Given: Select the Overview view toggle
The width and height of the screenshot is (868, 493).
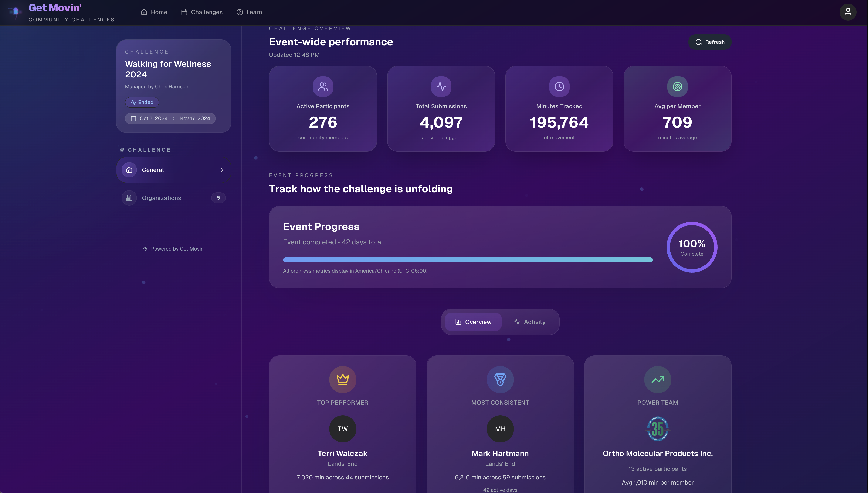Looking at the screenshot, I should coord(473,322).
